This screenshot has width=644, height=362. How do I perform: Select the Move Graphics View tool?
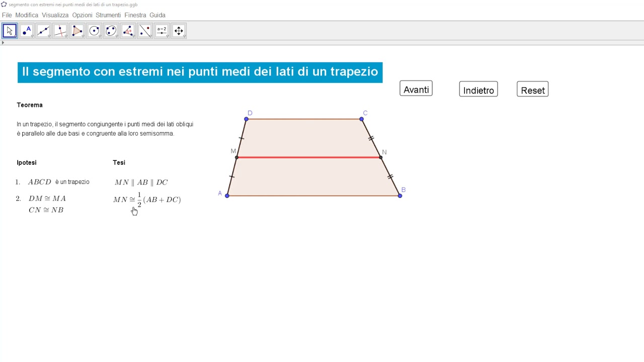click(x=179, y=31)
